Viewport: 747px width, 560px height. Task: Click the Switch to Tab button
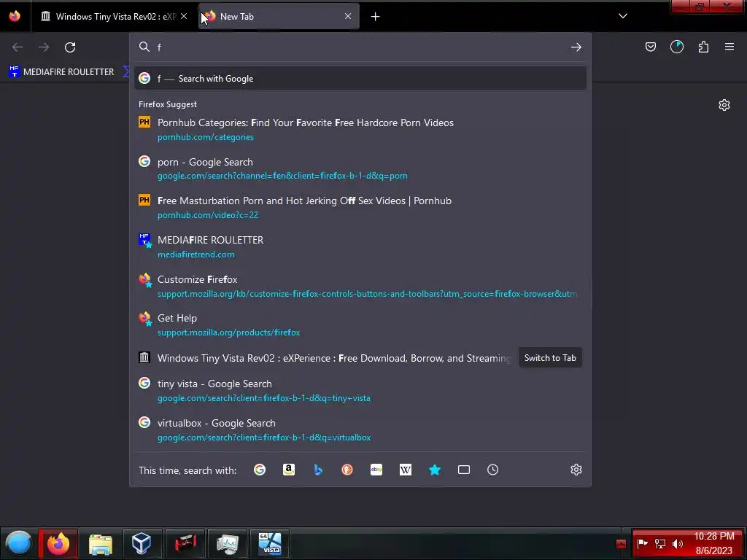(x=550, y=358)
